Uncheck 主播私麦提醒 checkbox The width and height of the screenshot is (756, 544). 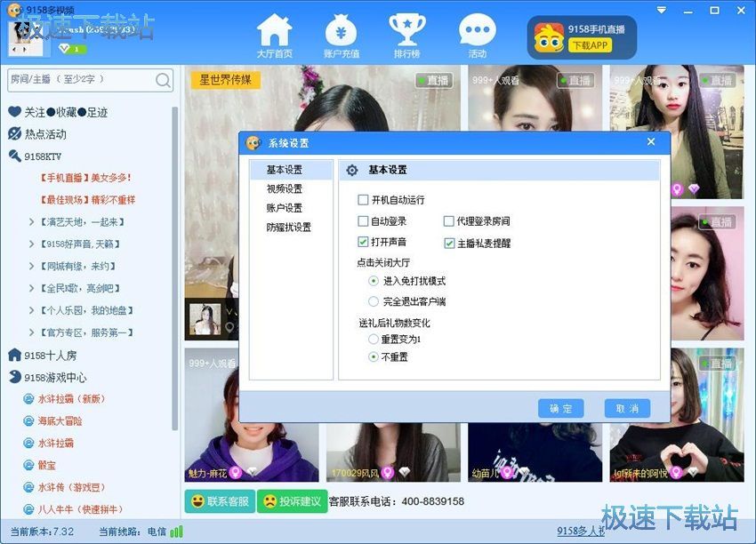pyautogui.click(x=449, y=244)
